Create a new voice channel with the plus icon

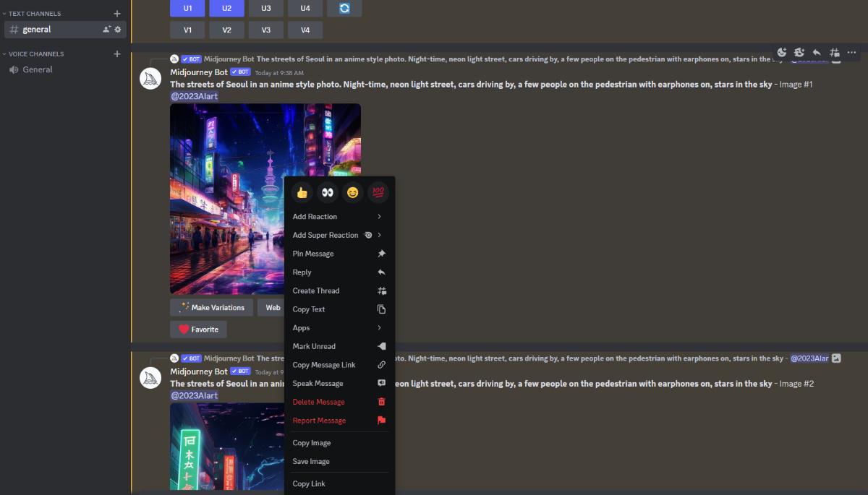(117, 53)
